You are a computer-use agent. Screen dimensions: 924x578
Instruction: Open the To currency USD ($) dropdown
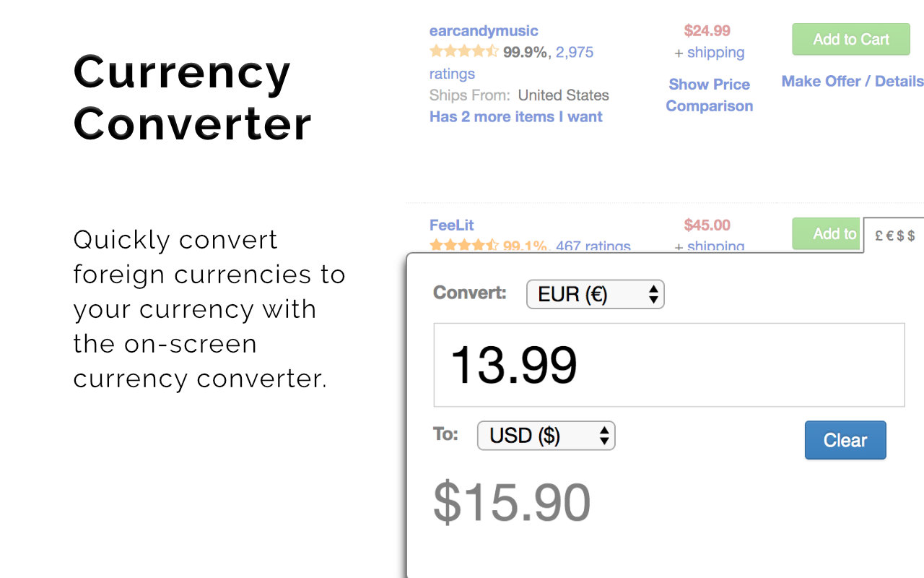point(546,436)
